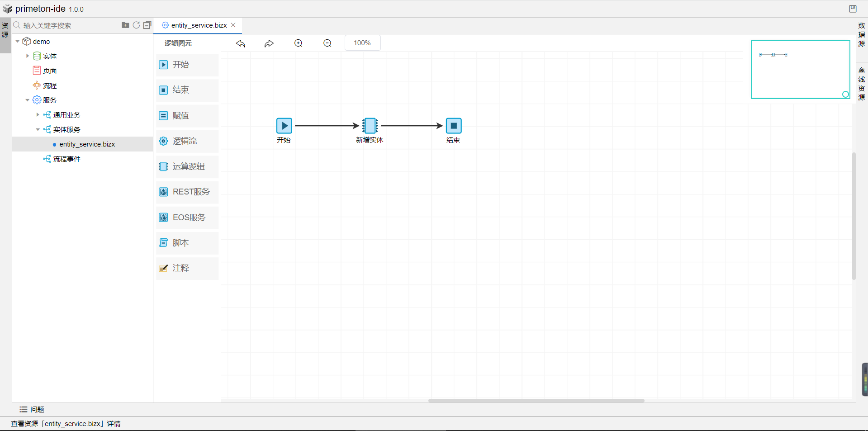Screen dimensions: 868x431
Task: Open the 问题 panel at bottom
Action: coord(32,409)
